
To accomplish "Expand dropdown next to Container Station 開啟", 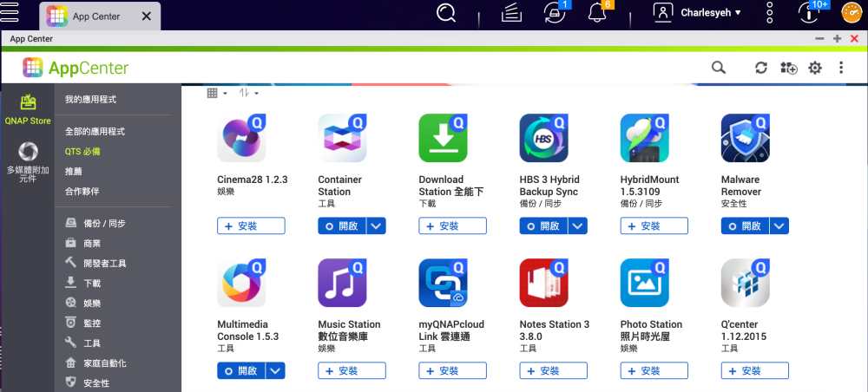I will (x=376, y=225).
